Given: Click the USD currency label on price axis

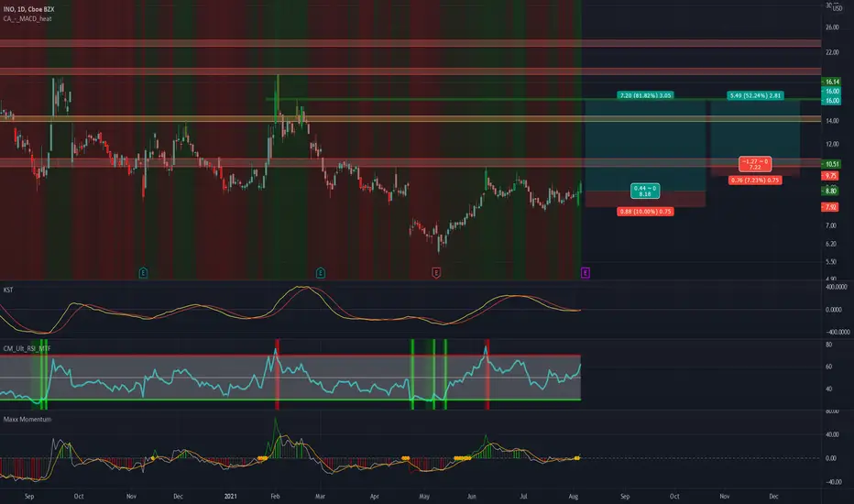Looking at the screenshot, I should coord(838,9).
